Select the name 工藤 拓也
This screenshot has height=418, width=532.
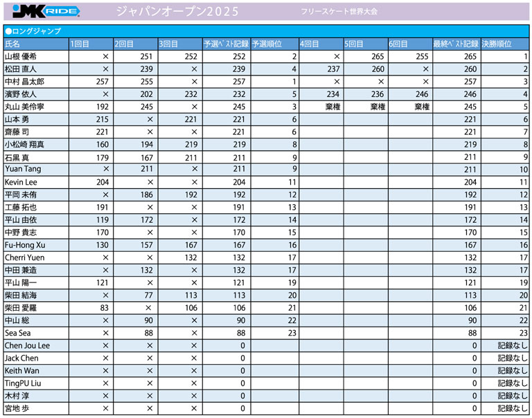[x=20, y=208]
